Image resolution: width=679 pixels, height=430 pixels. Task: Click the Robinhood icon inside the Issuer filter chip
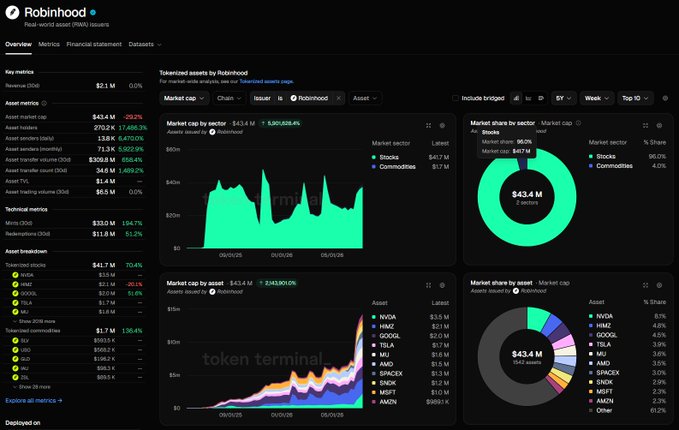coord(294,98)
